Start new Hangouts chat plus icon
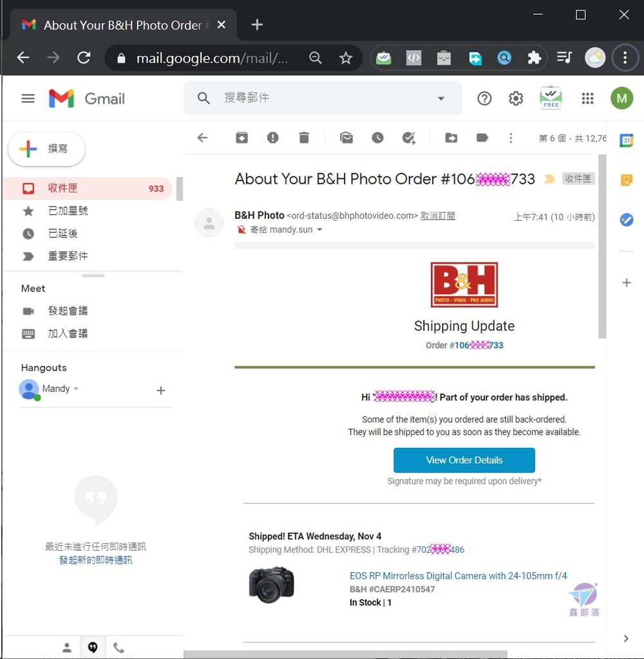 (161, 391)
